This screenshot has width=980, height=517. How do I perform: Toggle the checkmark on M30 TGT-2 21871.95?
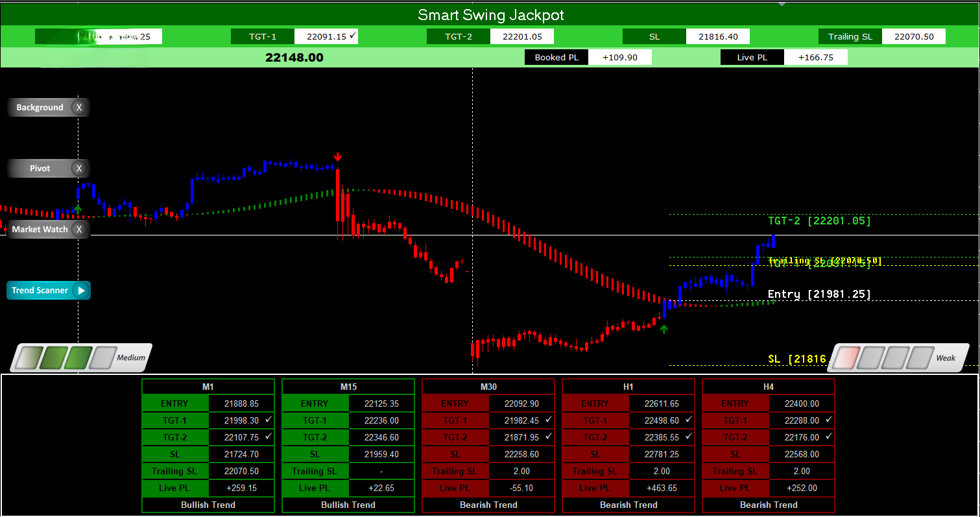click(548, 437)
